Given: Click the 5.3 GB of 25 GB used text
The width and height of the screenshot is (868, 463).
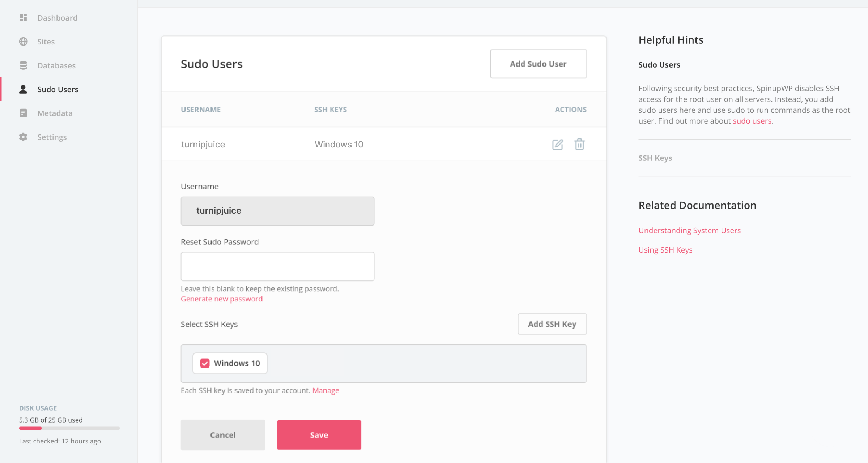Looking at the screenshot, I should click(x=51, y=420).
